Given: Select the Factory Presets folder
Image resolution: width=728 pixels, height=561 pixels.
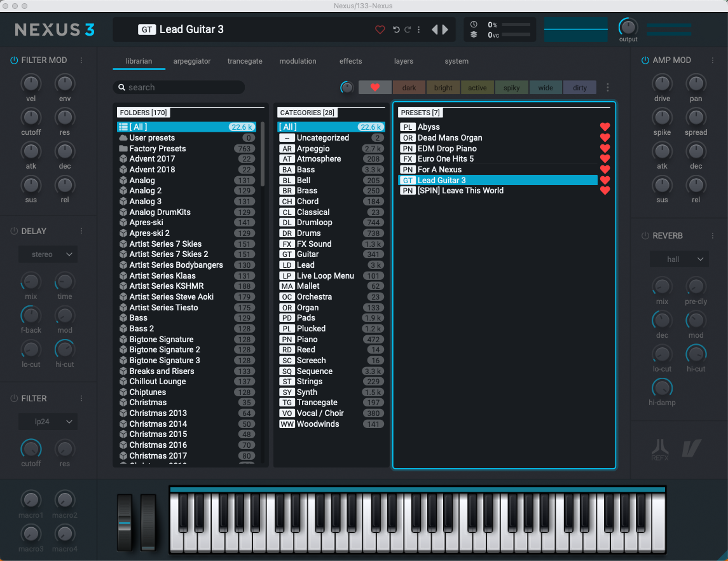Looking at the screenshot, I should click(187, 149).
